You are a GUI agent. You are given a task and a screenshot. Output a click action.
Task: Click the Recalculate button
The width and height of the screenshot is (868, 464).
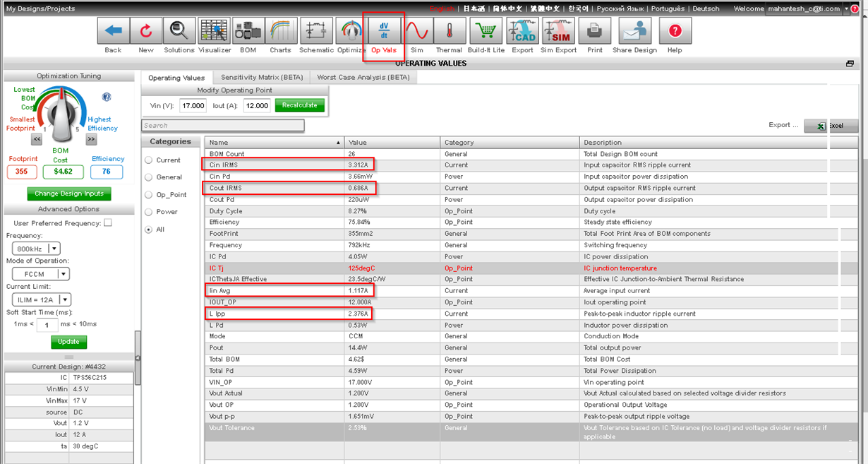point(300,105)
